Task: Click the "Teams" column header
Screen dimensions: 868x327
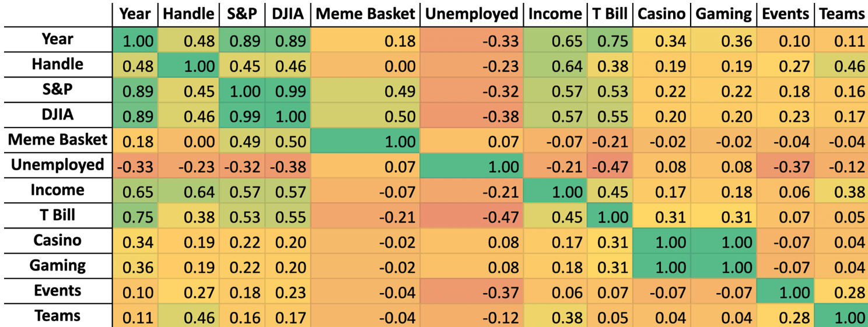Action: pyautogui.click(x=841, y=14)
